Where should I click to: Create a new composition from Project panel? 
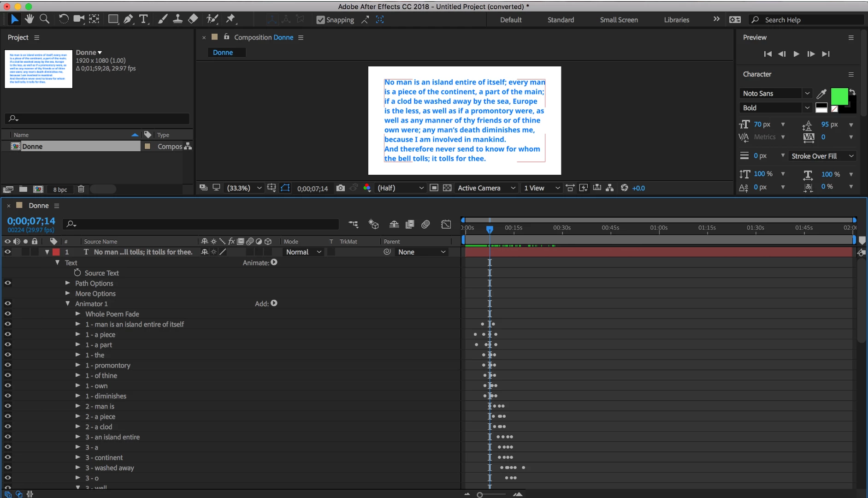[x=38, y=189]
